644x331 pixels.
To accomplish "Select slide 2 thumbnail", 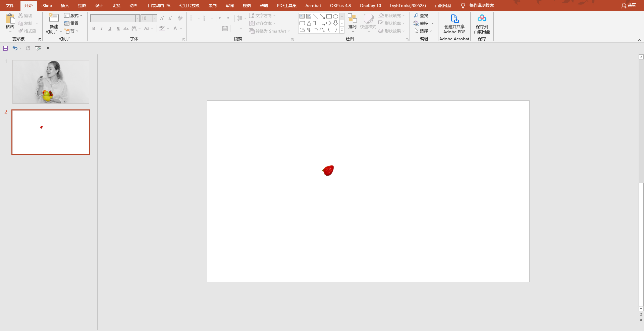I will point(51,132).
